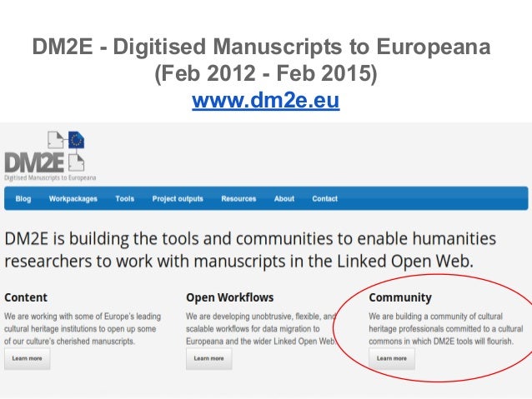Click the slide title 'DM2E - Digitised Manuscripts to Europeana'

(261, 47)
